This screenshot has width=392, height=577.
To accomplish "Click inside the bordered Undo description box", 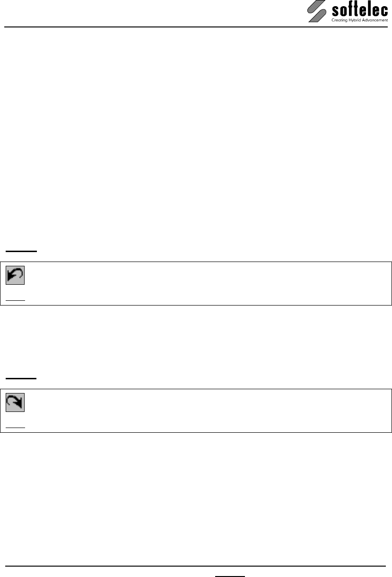I will click(x=196, y=283).
